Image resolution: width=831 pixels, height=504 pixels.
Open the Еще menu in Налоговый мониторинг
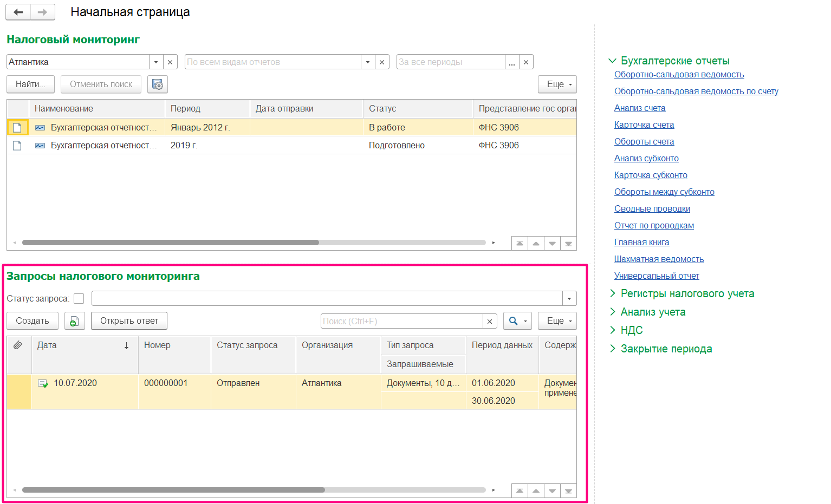557,84
